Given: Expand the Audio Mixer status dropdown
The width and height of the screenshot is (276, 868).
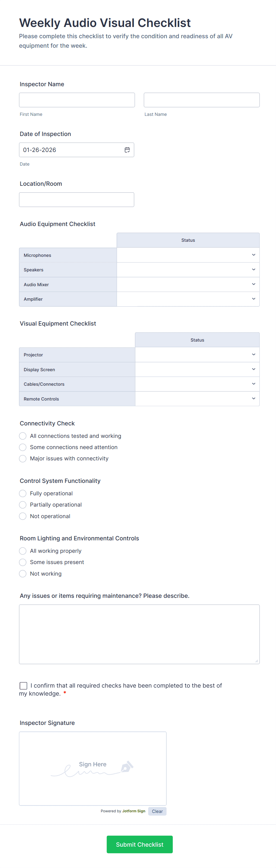Looking at the screenshot, I should click(x=188, y=284).
